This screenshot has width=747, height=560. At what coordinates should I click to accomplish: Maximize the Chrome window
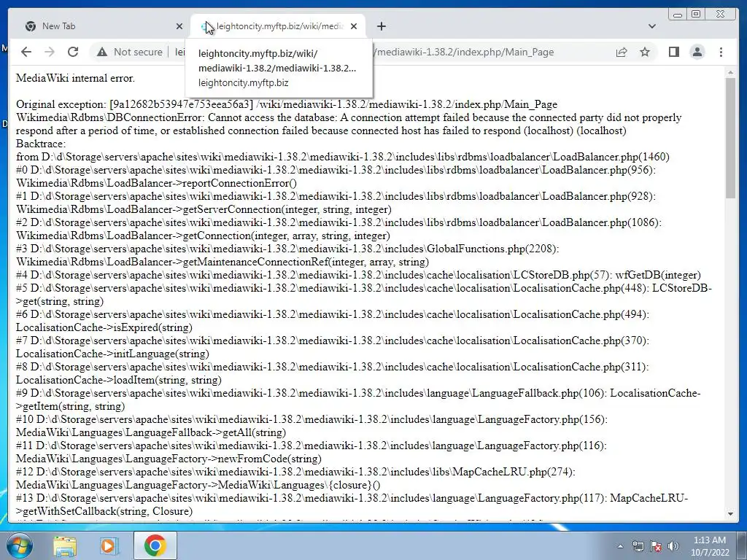click(x=696, y=15)
